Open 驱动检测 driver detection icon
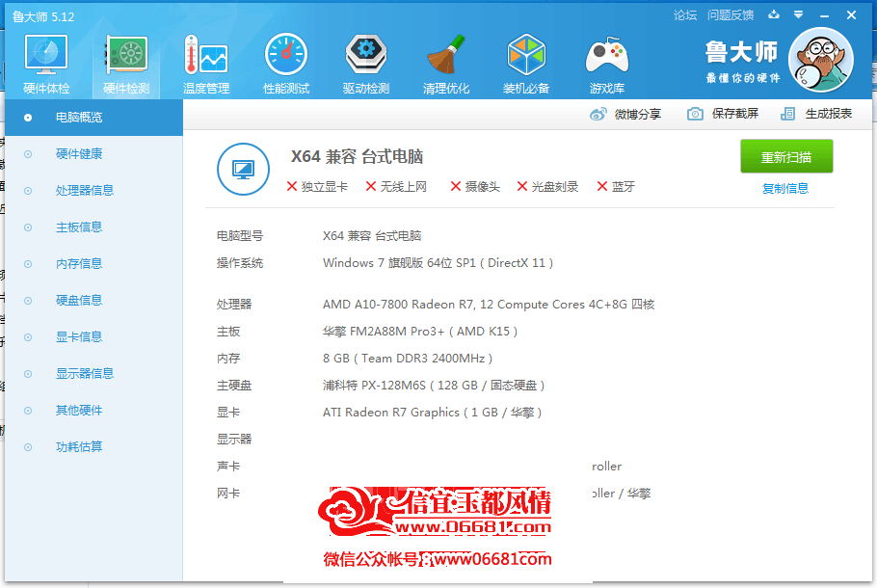877x588 pixels. click(x=366, y=54)
